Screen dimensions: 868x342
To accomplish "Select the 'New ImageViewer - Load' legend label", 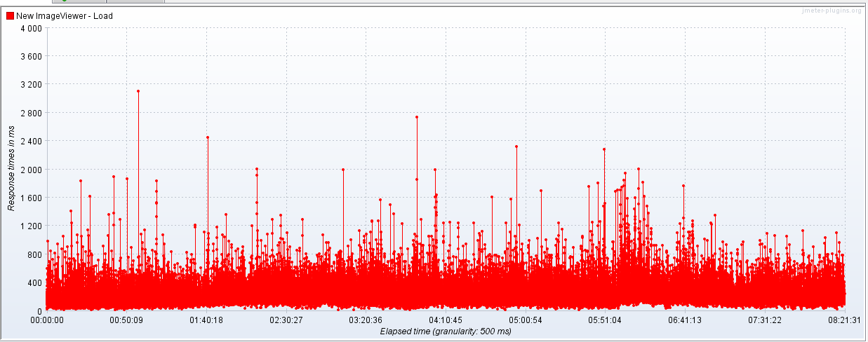I will 65,16.
